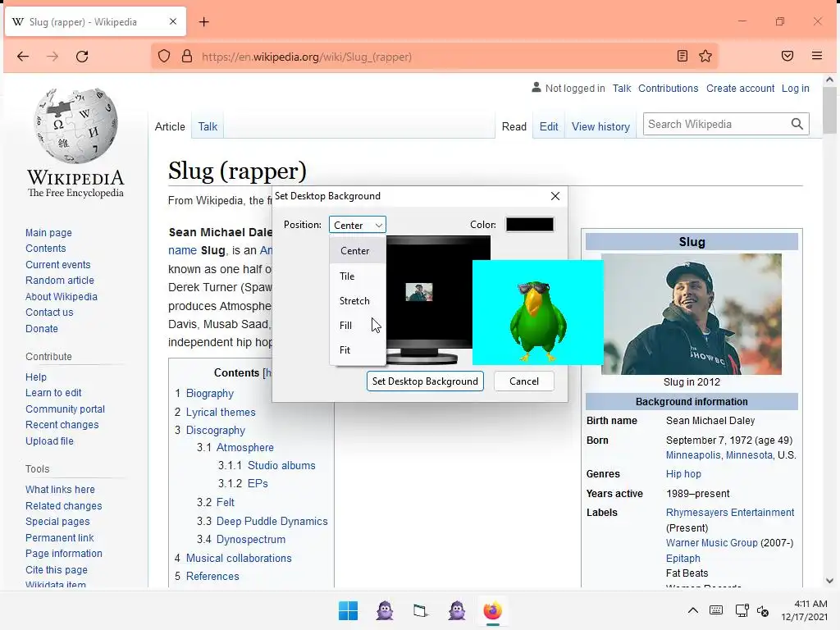Show hidden tray icons chevron
The image size is (840, 630).
click(x=692, y=610)
